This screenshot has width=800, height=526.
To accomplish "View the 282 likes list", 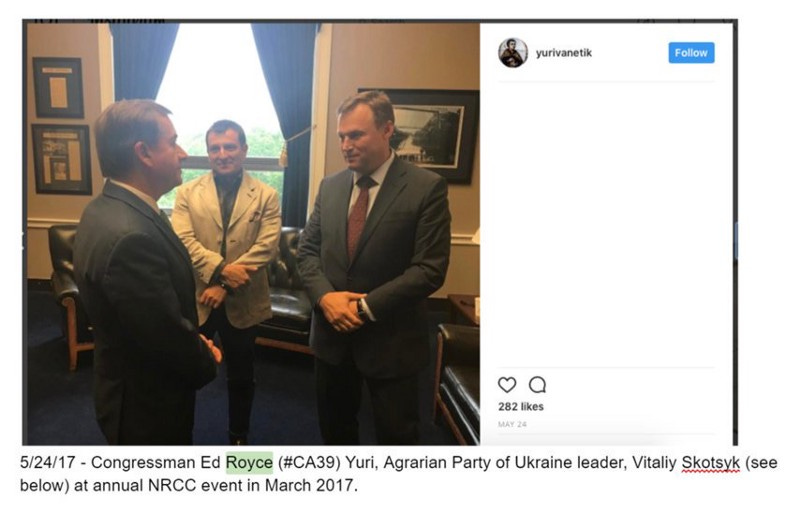I will tap(521, 407).
